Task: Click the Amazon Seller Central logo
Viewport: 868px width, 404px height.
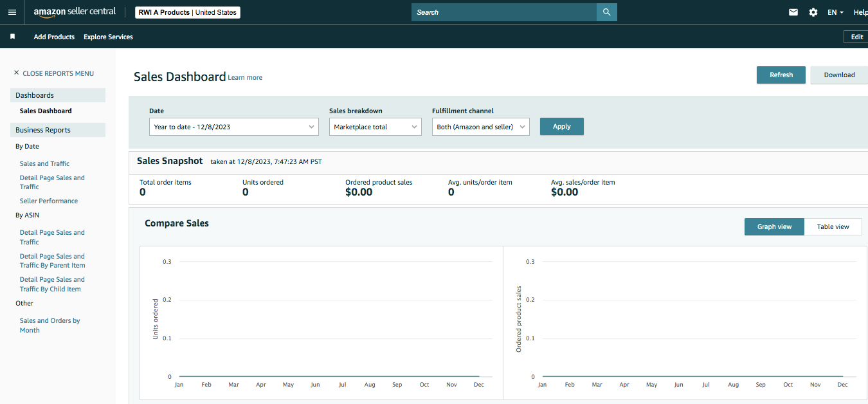Action: point(75,12)
